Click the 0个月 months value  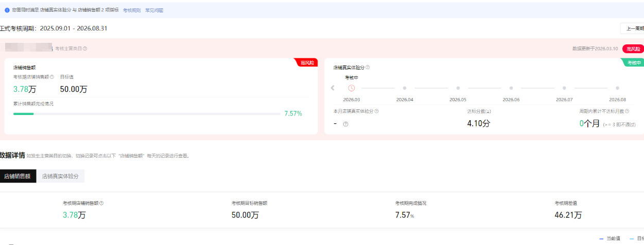(590, 123)
